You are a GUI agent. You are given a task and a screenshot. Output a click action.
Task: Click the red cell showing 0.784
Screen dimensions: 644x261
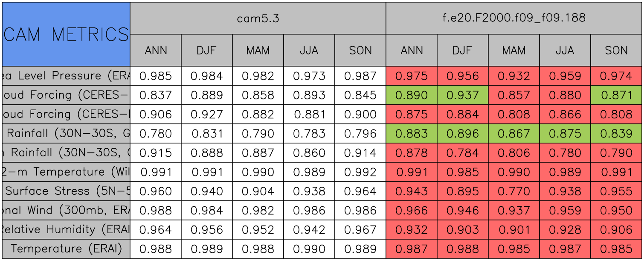point(463,153)
